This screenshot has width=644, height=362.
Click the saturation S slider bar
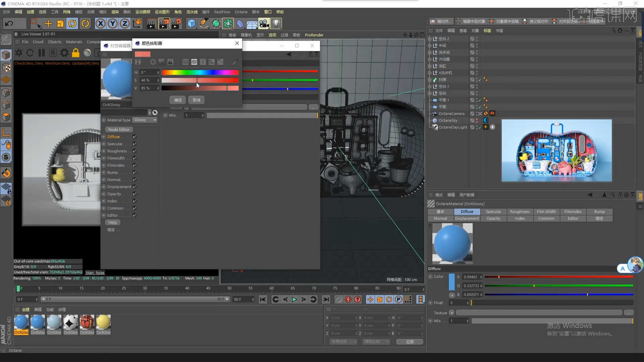point(200,80)
